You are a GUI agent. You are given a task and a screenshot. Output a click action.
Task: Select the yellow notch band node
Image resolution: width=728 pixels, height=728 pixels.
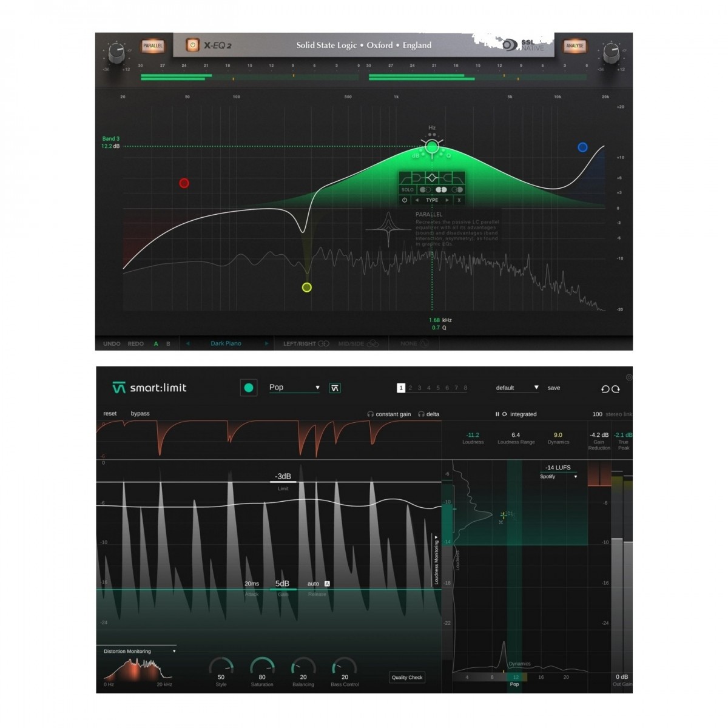tap(307, 288)
